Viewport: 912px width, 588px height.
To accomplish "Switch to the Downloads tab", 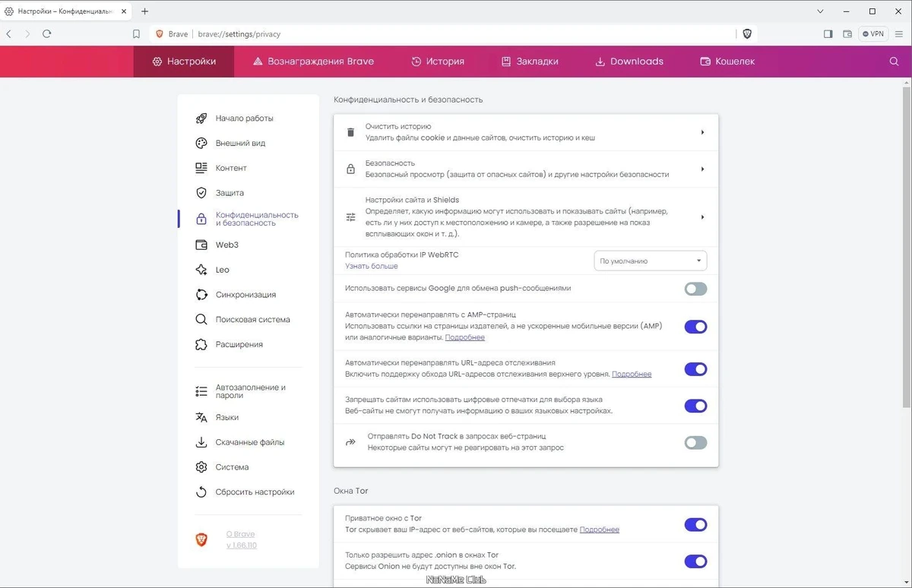I will pos(629,62).
